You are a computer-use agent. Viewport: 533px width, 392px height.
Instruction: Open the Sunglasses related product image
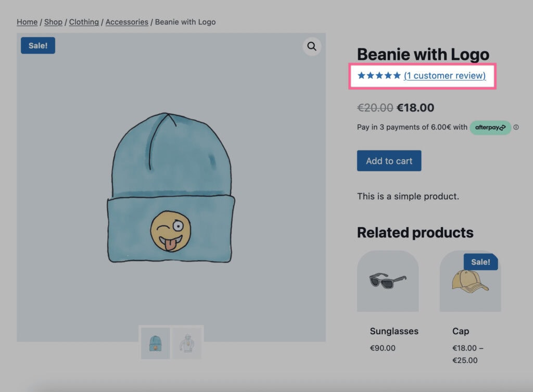[387, 281]
